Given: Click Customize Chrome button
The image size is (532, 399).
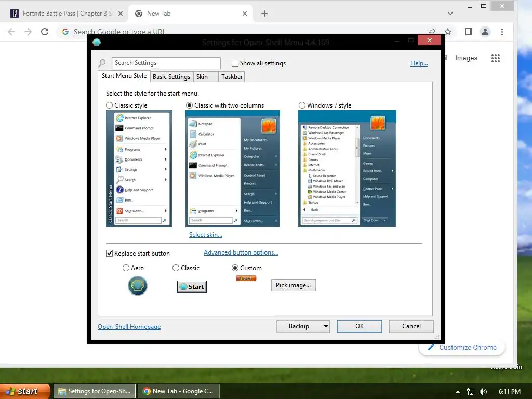Looking at the screenshot, I should (462, 348).
